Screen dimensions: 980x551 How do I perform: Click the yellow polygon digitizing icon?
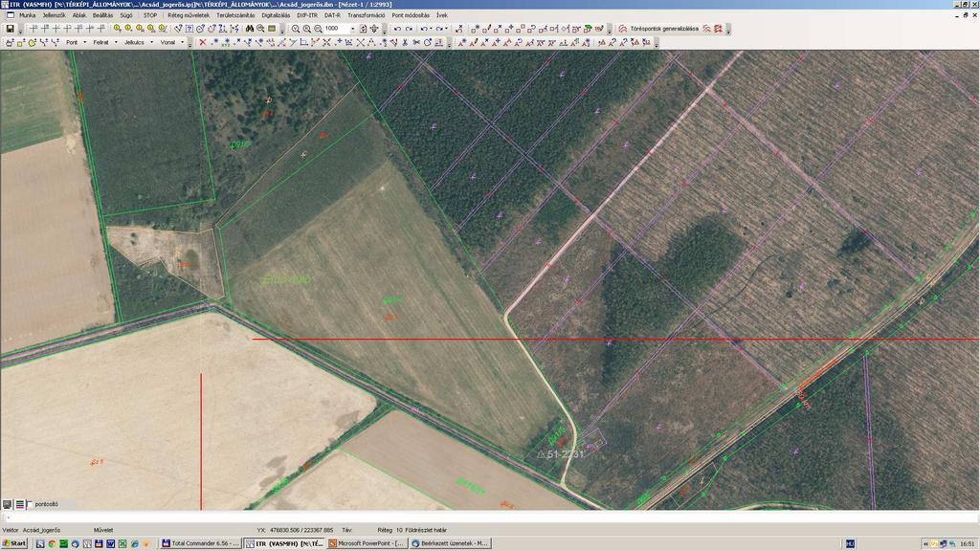32,42
